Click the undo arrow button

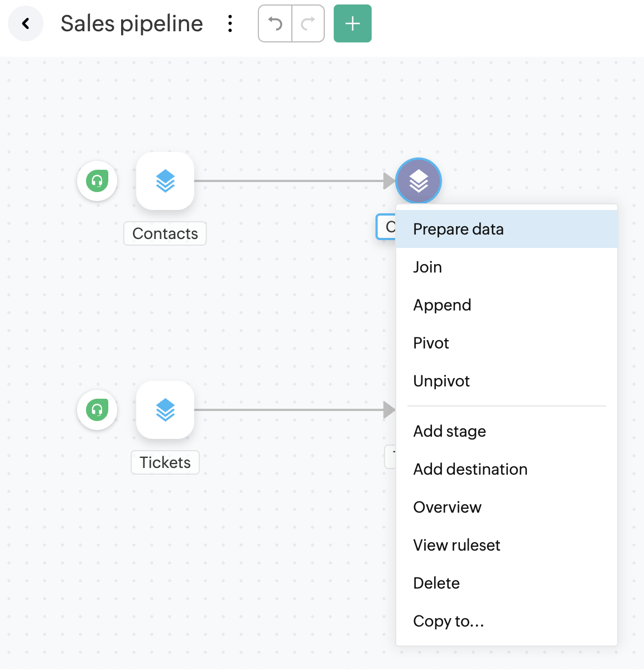pos(275,23)
